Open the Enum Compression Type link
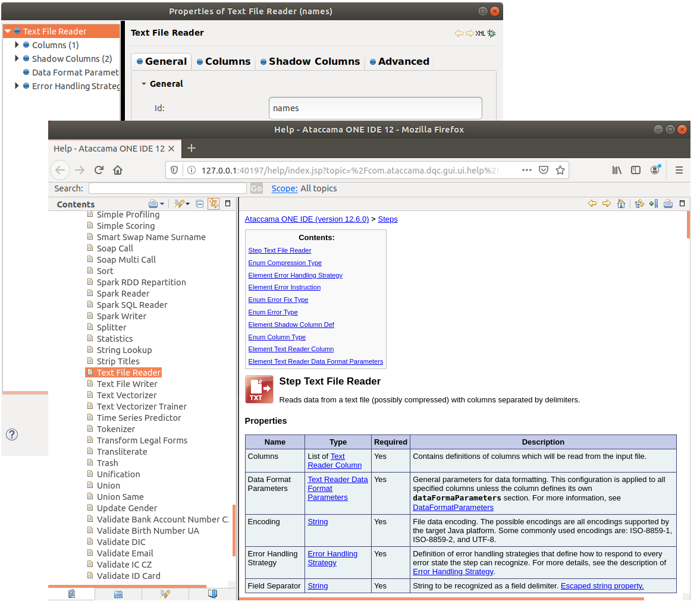Screen dimensions: 700x614 [x=285, y=263]
